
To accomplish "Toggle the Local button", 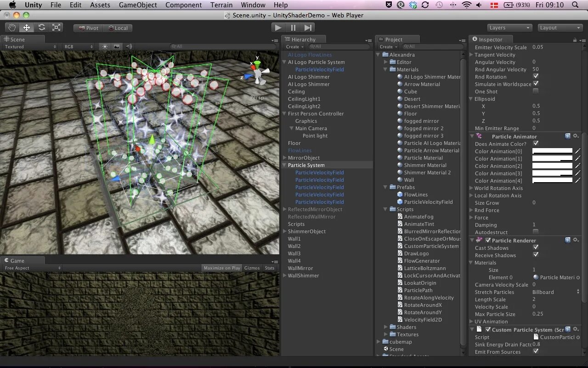I will point(118,28).
